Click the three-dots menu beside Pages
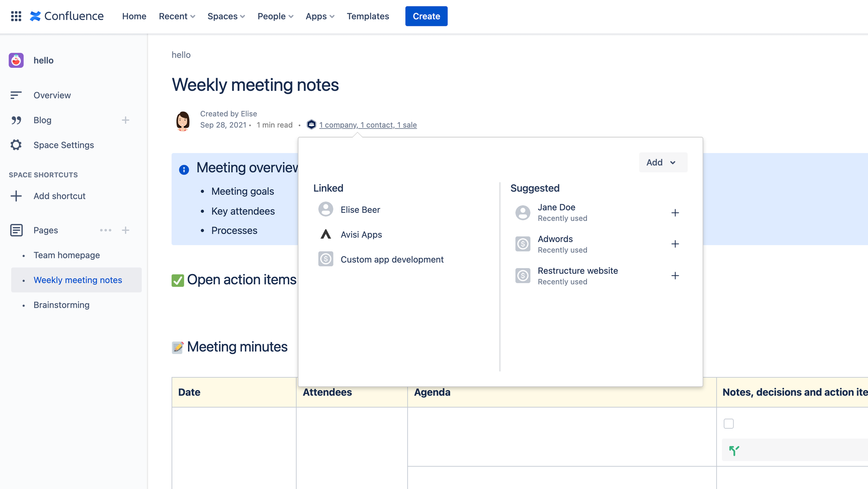868x489 pixels. (105, 230)
